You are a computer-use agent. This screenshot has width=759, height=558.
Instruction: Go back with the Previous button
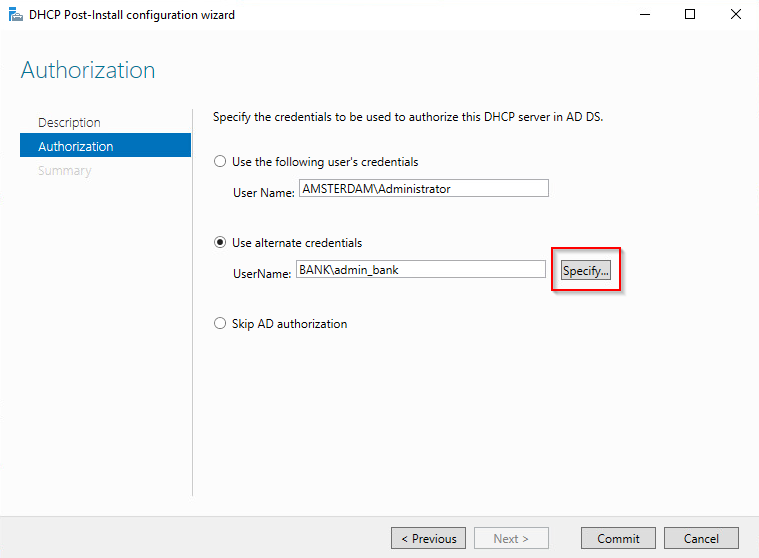428,538
